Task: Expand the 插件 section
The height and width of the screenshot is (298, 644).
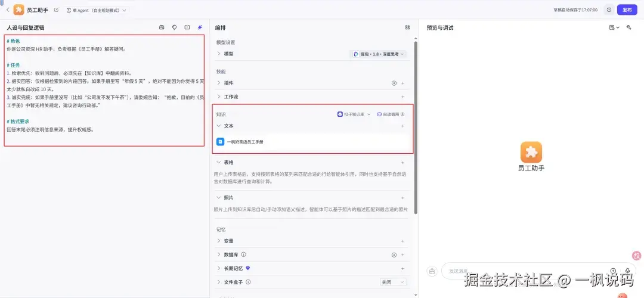Action: 219,83
